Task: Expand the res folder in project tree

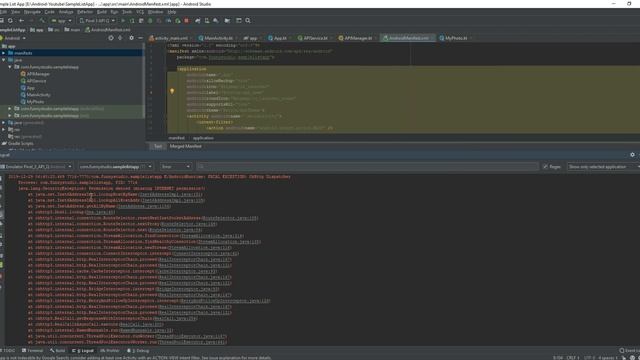Action: click(4, 129)
